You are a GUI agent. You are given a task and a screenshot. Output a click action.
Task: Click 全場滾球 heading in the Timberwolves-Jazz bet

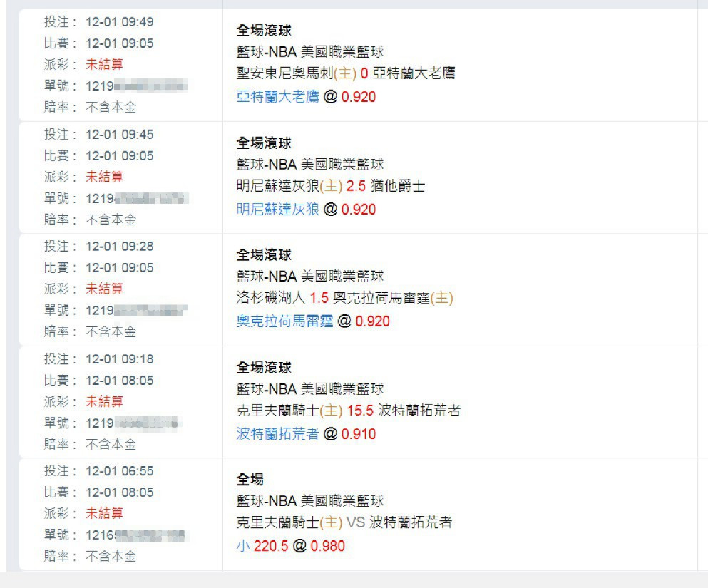pos(264,143)
